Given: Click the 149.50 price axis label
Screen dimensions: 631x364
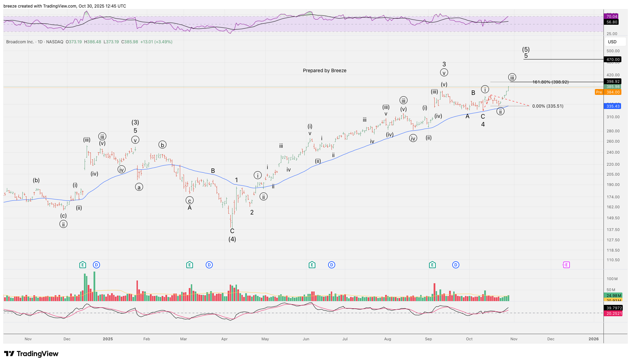Looking at the screenshot, I should [613, 218].
